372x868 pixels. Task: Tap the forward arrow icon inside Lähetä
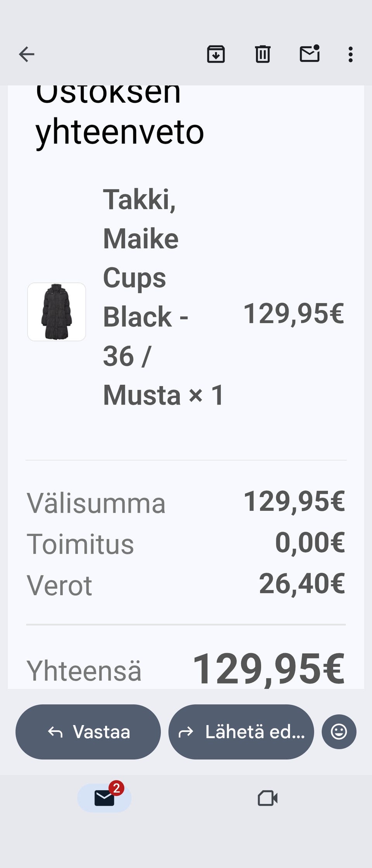[x=186, y=732]
